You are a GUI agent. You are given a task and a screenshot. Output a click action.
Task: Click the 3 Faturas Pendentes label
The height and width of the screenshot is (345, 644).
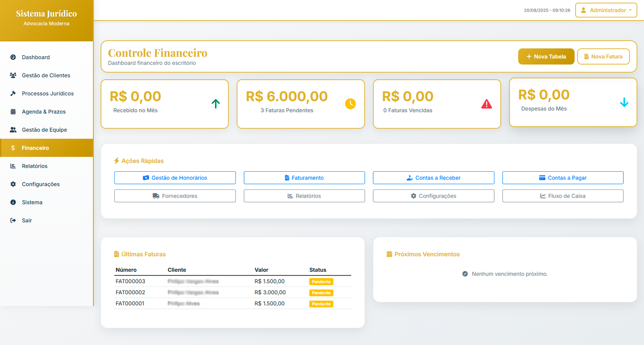pos(287,110)
